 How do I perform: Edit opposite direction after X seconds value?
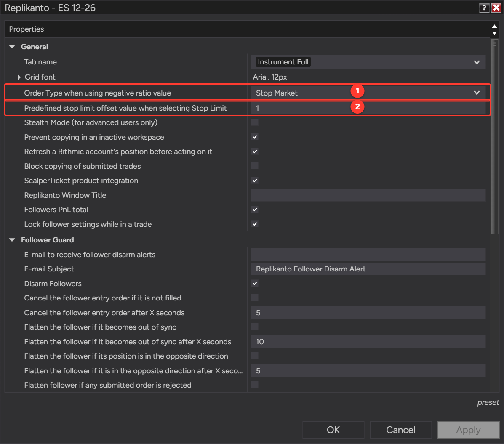click(368, 371)
